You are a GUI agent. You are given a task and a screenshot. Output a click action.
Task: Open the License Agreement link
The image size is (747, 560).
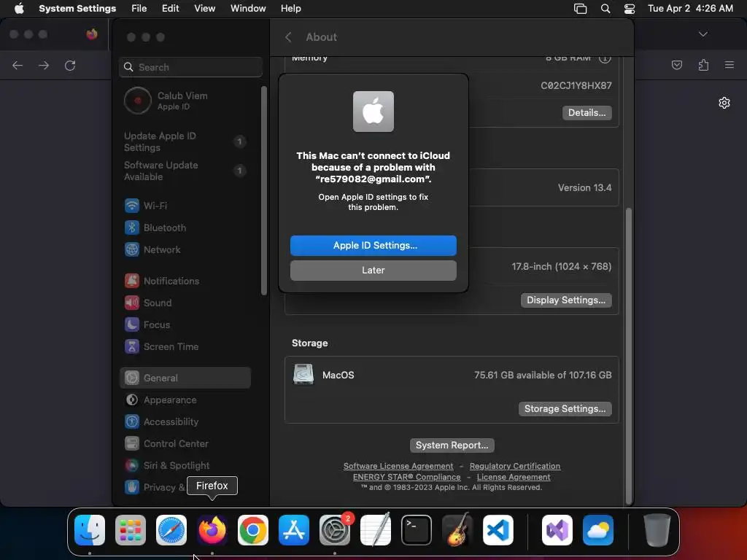click(x=514, y=477)
